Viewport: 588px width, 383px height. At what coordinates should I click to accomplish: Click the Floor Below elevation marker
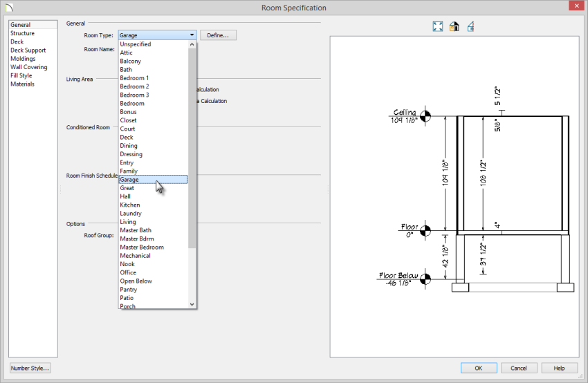coord(425,279)
